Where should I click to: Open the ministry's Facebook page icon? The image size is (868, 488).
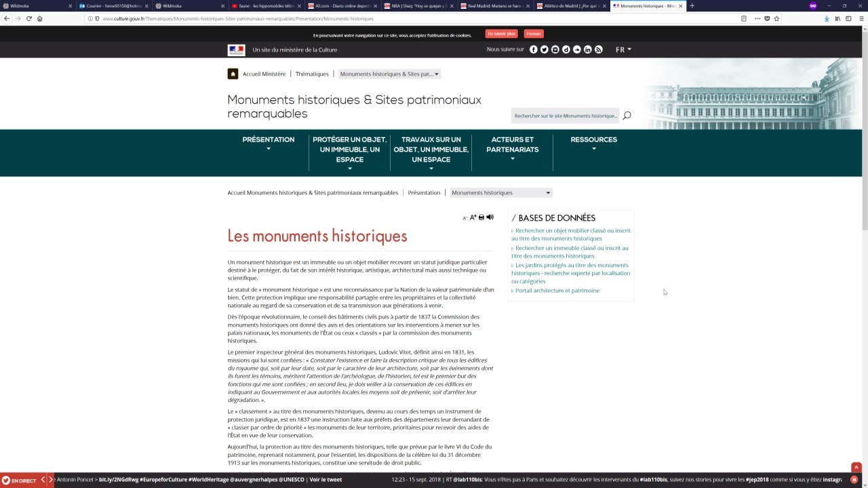(x=534, y=49)
